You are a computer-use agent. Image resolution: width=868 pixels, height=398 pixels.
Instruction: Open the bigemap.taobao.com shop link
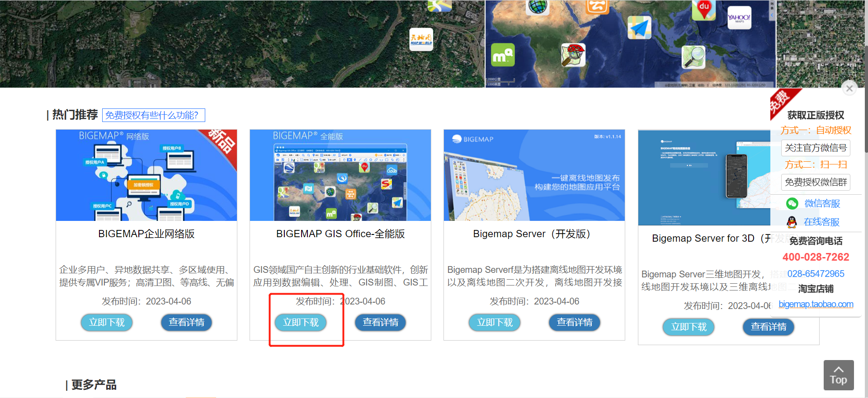(x=816, y=304)
